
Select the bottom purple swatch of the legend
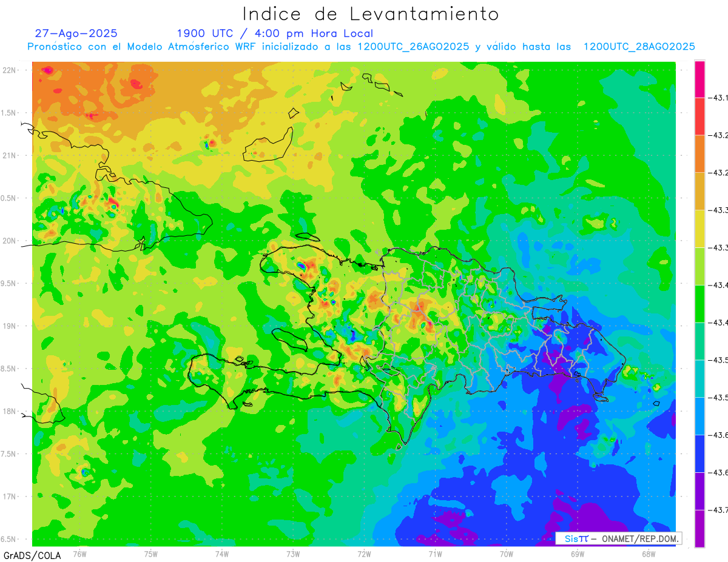pyautogui.click(x=699, y=529)
